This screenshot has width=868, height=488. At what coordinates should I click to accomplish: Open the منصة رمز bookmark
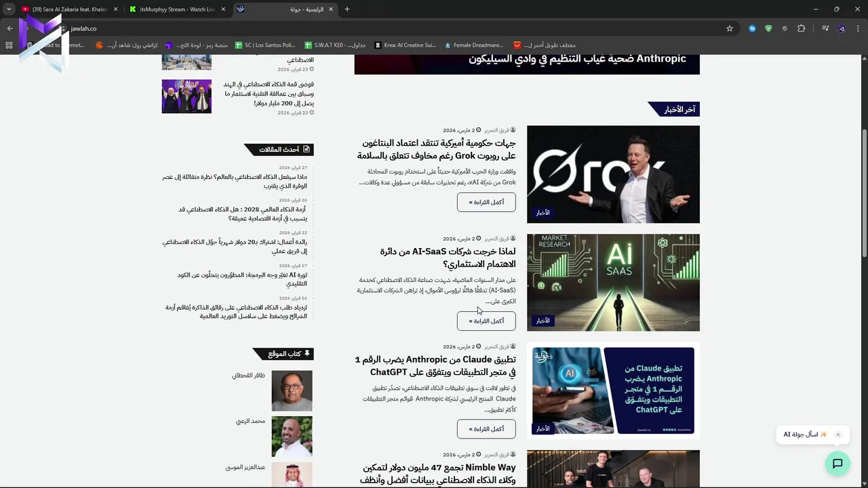click(196, 45)
